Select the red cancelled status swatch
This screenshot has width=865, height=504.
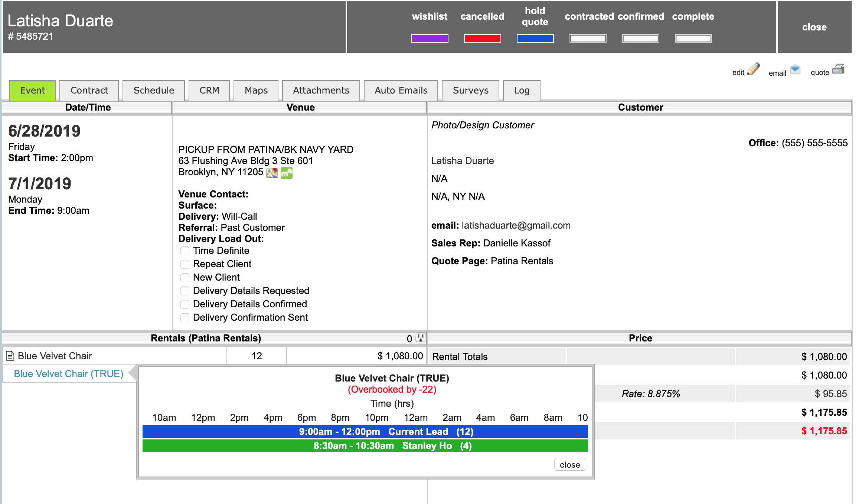tap(482, 39)
